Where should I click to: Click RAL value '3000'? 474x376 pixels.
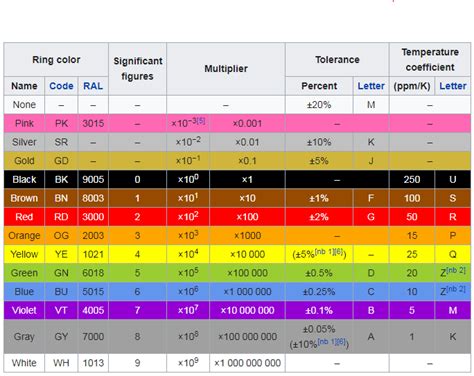coord(93,217)
